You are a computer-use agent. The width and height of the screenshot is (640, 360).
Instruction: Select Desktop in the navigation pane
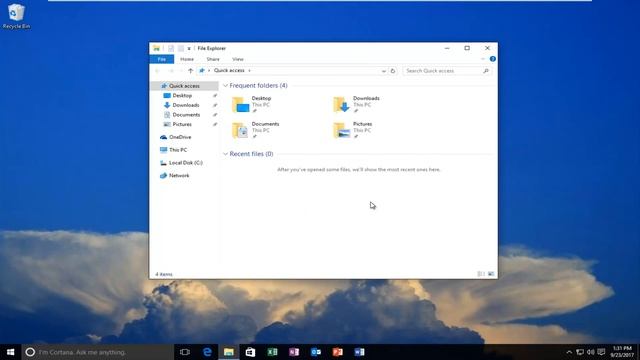(x=182, y=96)
